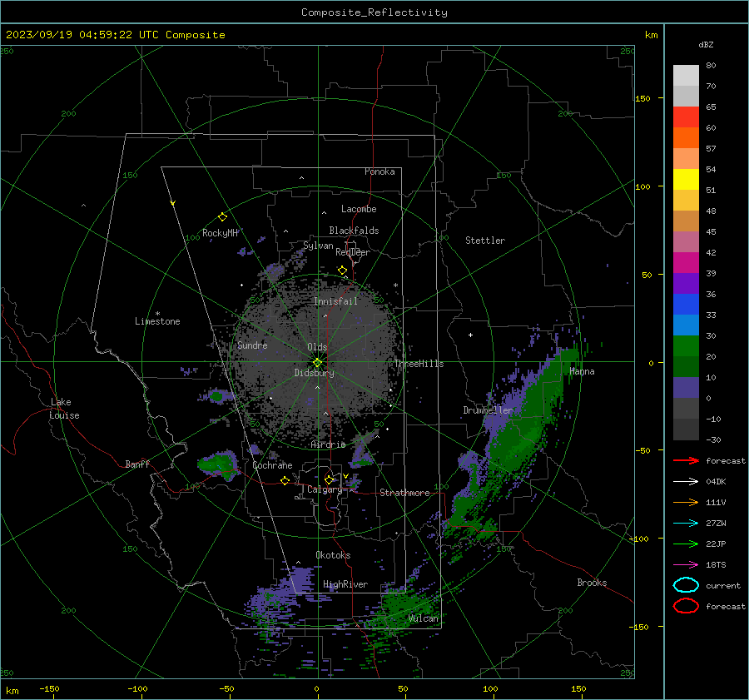Click the cyan 'current' ellipse icon
This screenshot has width=749, height=700.
[x=686, y=585]
